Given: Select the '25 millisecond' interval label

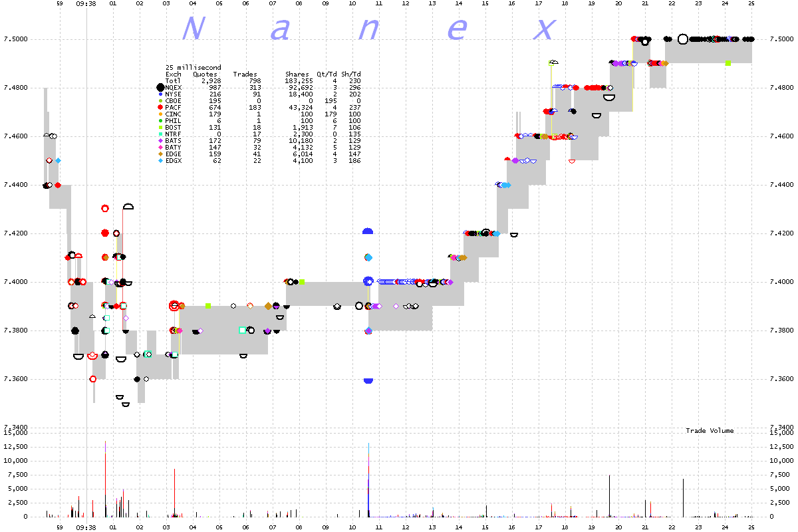Looking at the screenshot, I should [194, 68].
